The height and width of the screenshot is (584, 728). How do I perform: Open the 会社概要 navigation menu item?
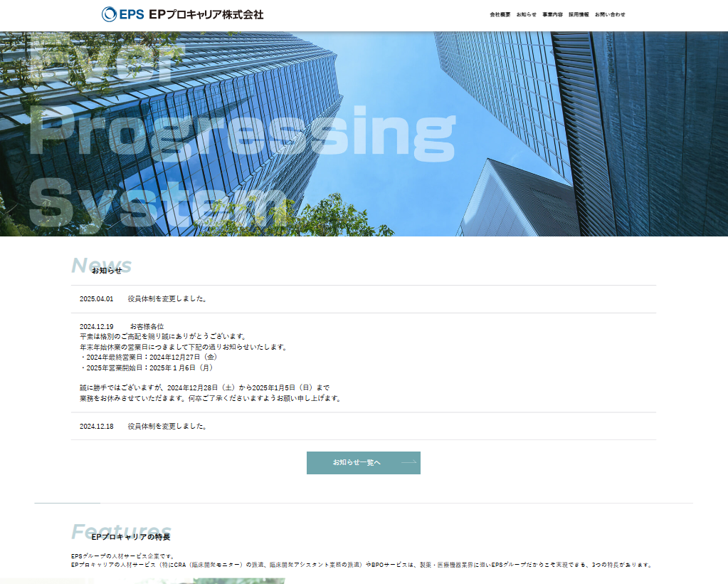coord(500,14)
